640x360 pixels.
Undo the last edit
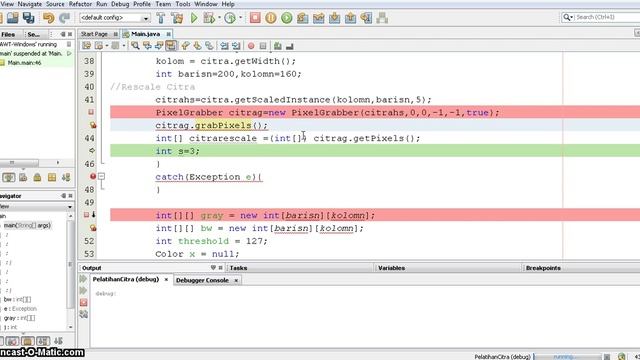48,18
